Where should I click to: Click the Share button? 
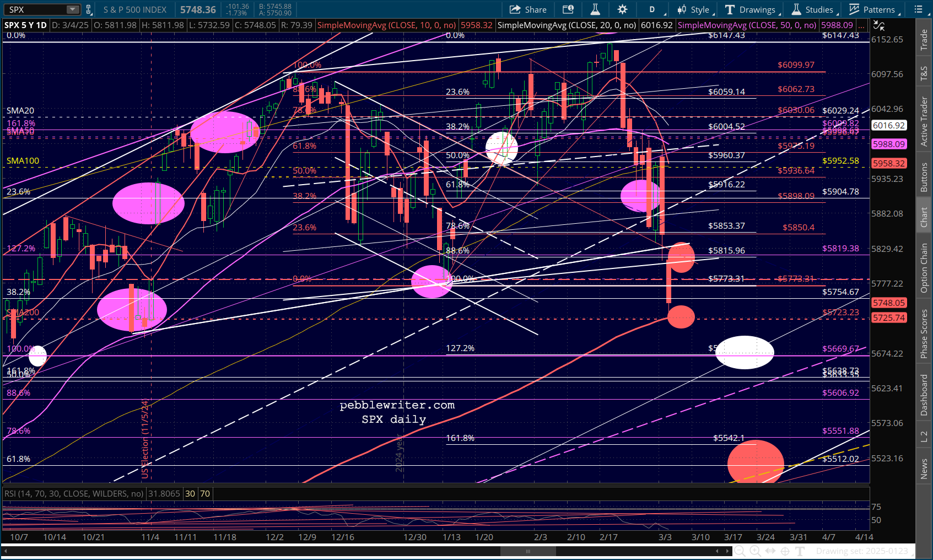[528, 9]
